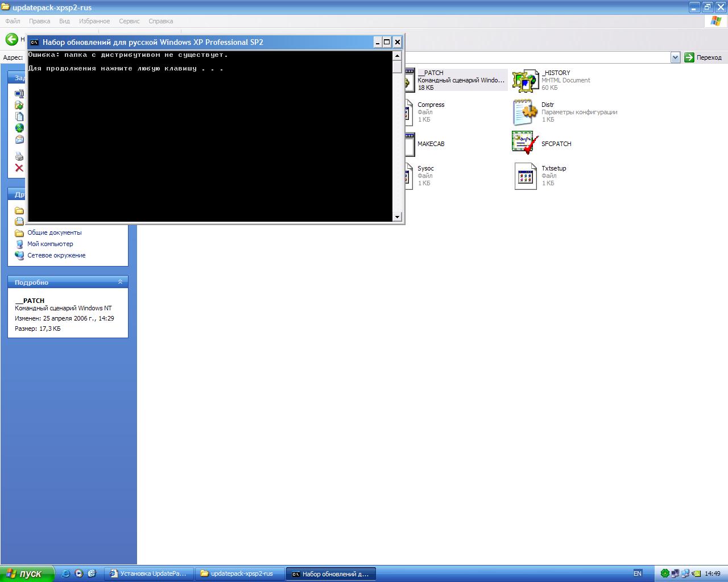Viewport: 728px width, 582px height.
Task: Select the Distr configuration file icon
Action: point(525,112)
